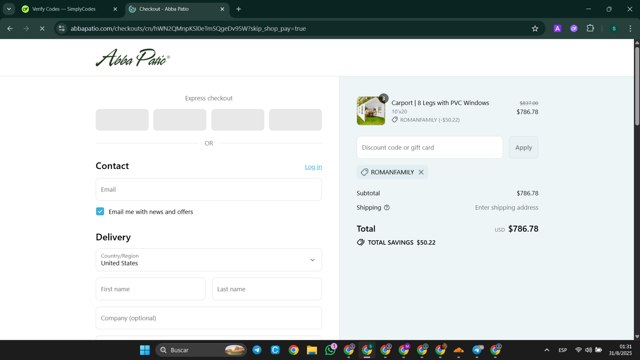
Task: Open the volume control in tray
Action: pyautogui.click(x=588, y=350)
